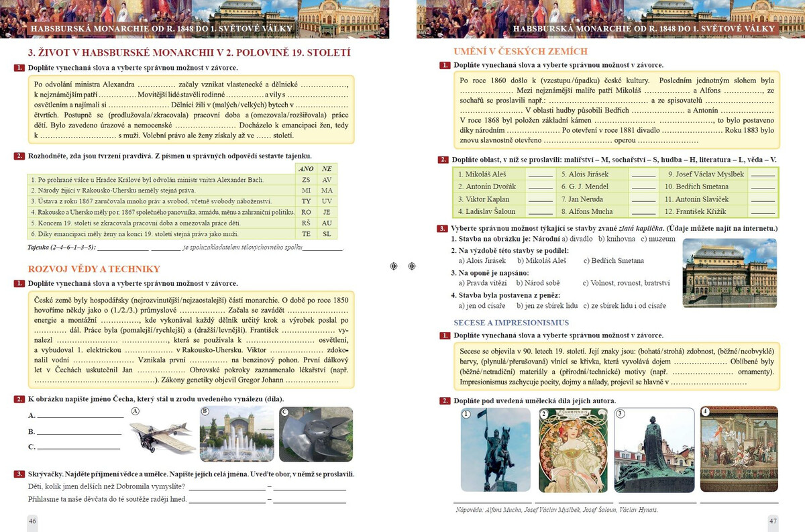805x532 pixels.
Task: Select the 'ZS' answer cell
Action: (306, 180)
